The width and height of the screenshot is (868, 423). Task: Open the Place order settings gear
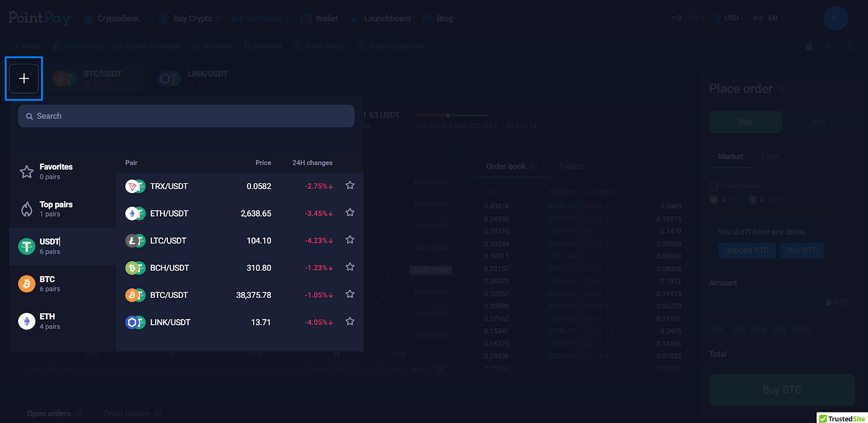tap(783, 89)
